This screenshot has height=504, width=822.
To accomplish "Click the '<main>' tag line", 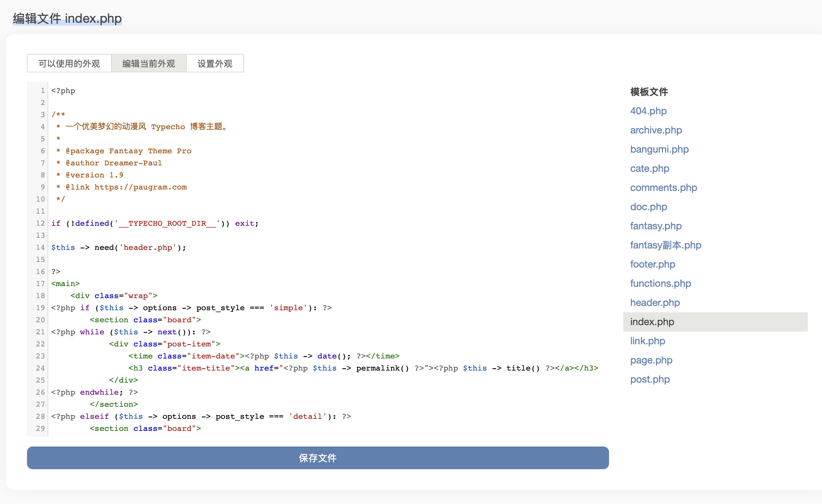I will tap(65, 284).
